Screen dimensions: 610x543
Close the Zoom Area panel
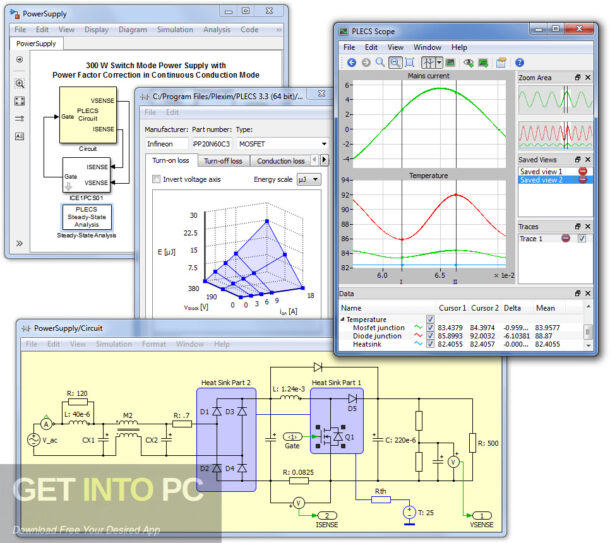(x=588, y=77)
